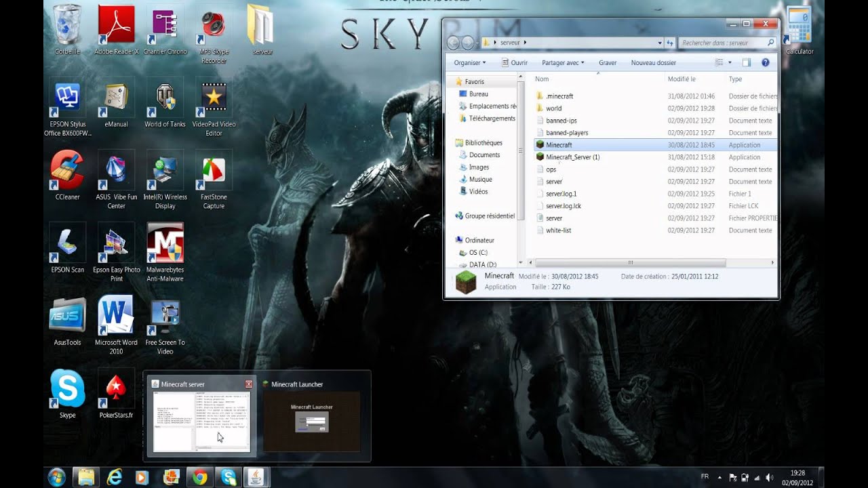
Task: Open PokerStars.fr desktop shortcut
Action: coord(116,394)
